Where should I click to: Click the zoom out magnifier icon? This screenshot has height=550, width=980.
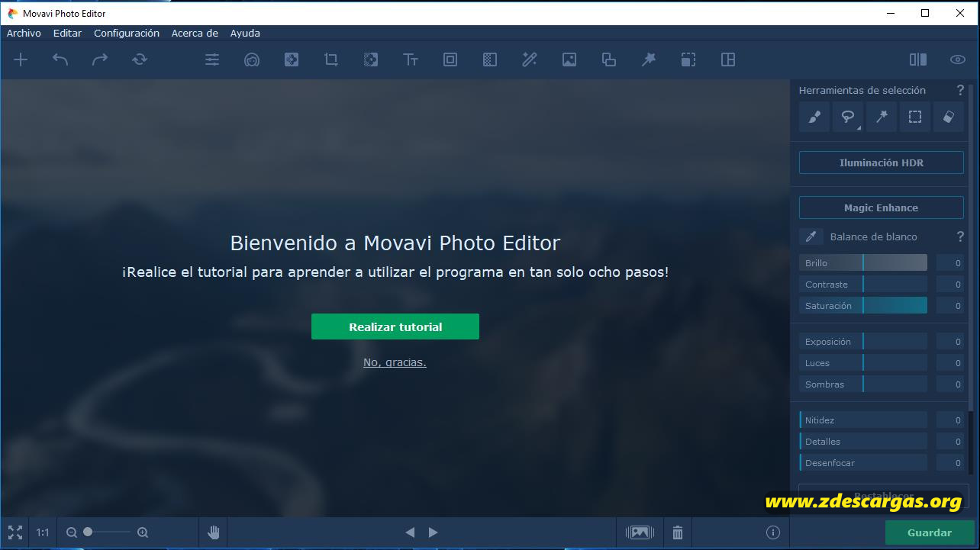(x=72, y=532)
